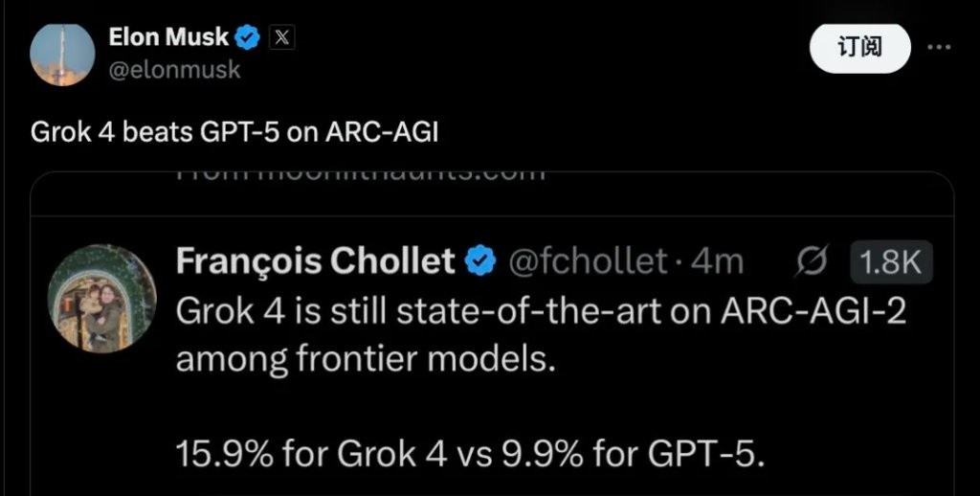
Task: Open the Elon Musk display name link
Action: [x=168, y=37]
